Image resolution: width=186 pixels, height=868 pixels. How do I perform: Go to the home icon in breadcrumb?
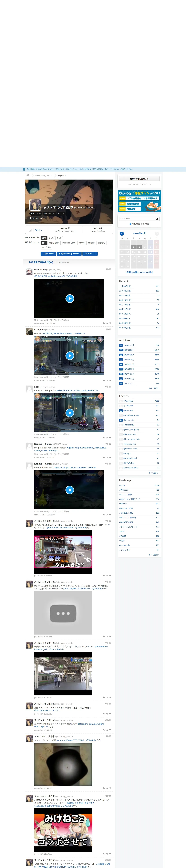(x=28, y=175)
